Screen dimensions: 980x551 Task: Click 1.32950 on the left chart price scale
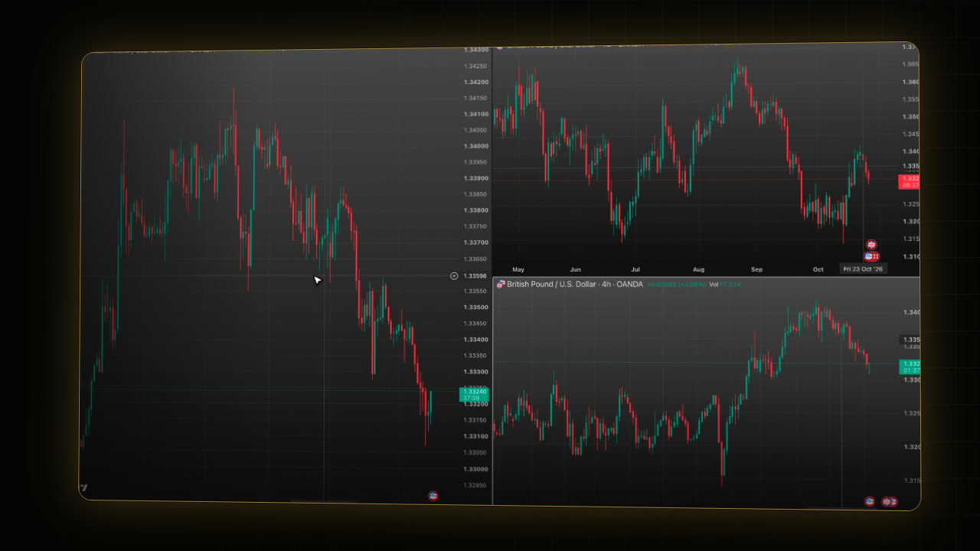pyautogui.click(x=475, y=485)
